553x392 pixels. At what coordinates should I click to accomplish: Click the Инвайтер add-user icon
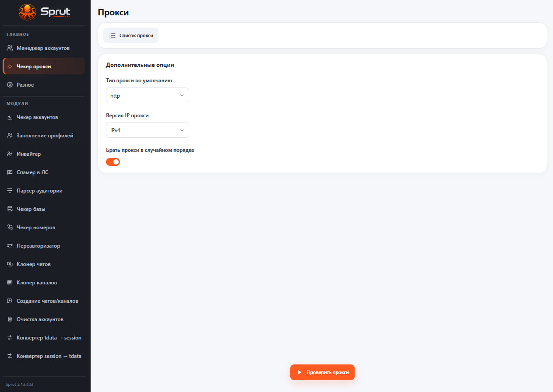(x=10, y=154)
